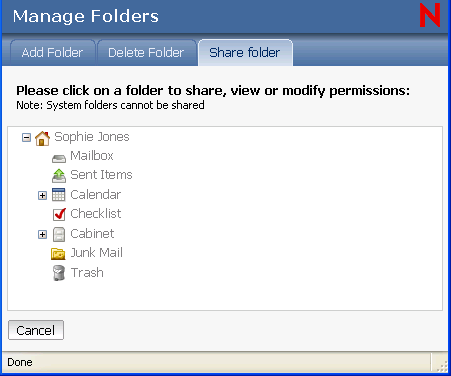Image resolution: width=451 pixels, height=376 pixels.
Task: Click the Cabinet drawer icon
Action: coord(59,234)
